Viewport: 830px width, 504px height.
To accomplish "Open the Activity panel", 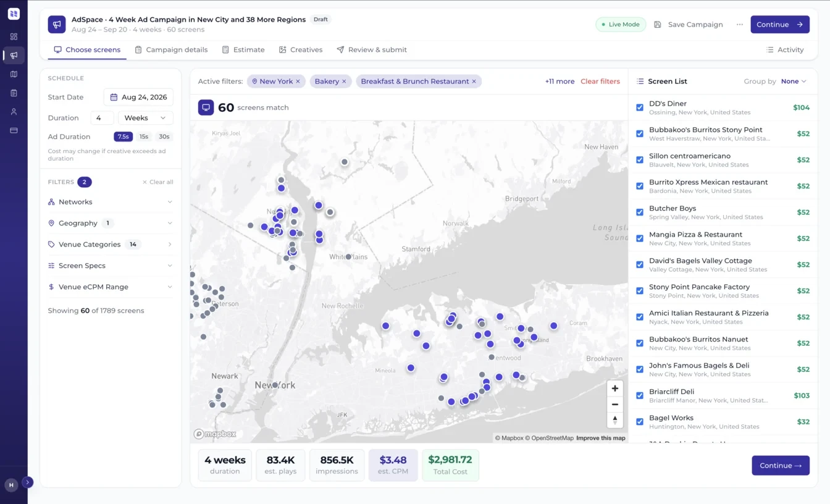I will (785, 49).
